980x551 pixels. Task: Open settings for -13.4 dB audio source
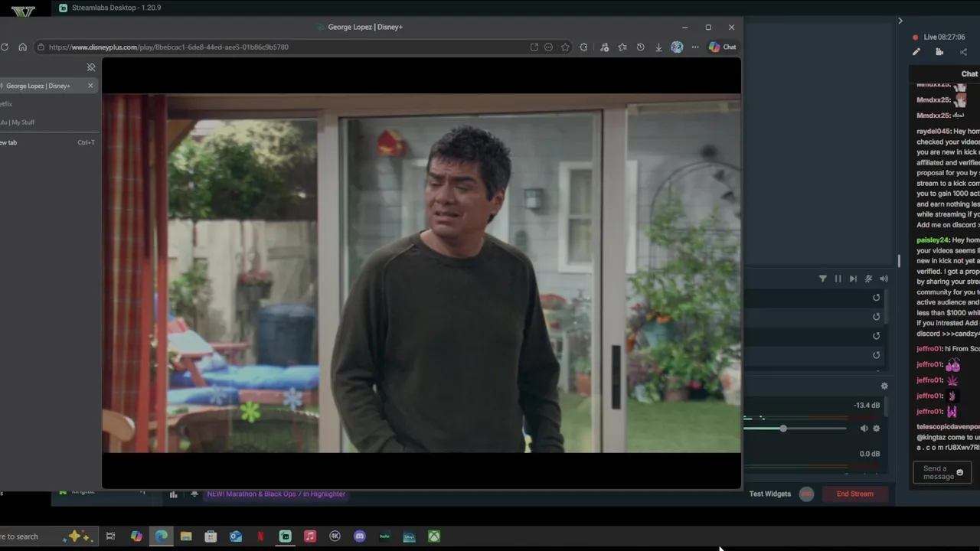tap(877, 429)
